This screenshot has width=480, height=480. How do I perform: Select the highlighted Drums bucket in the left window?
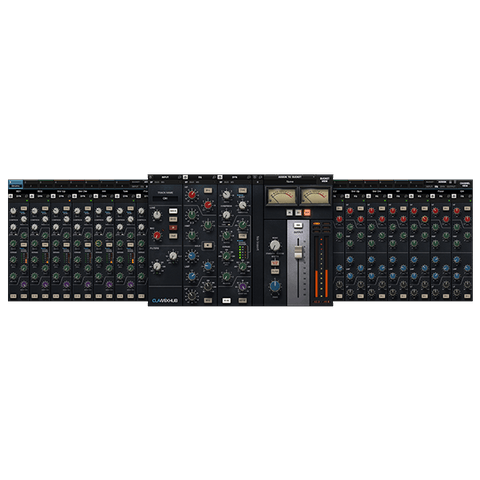click(x=16, y=184)
